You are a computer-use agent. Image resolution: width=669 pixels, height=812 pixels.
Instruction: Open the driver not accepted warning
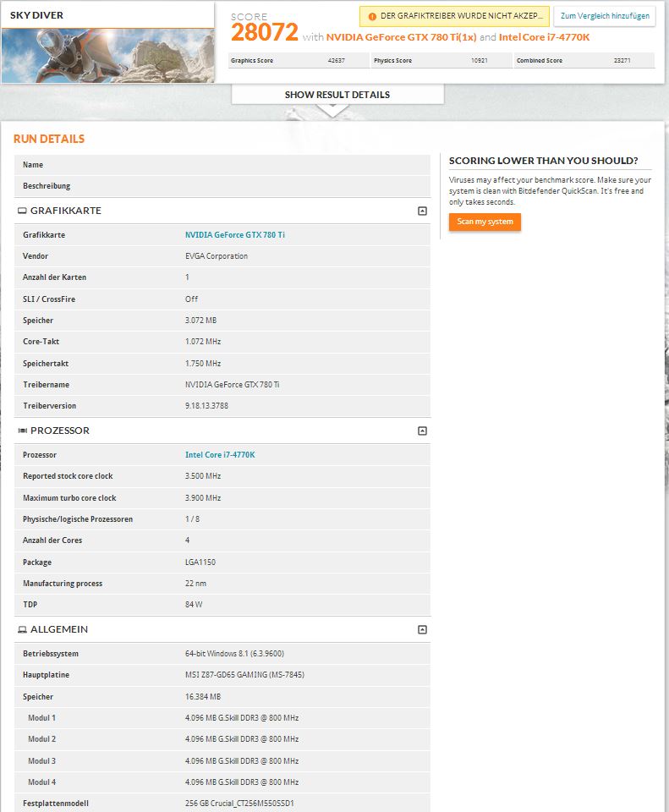click(454, 16)
